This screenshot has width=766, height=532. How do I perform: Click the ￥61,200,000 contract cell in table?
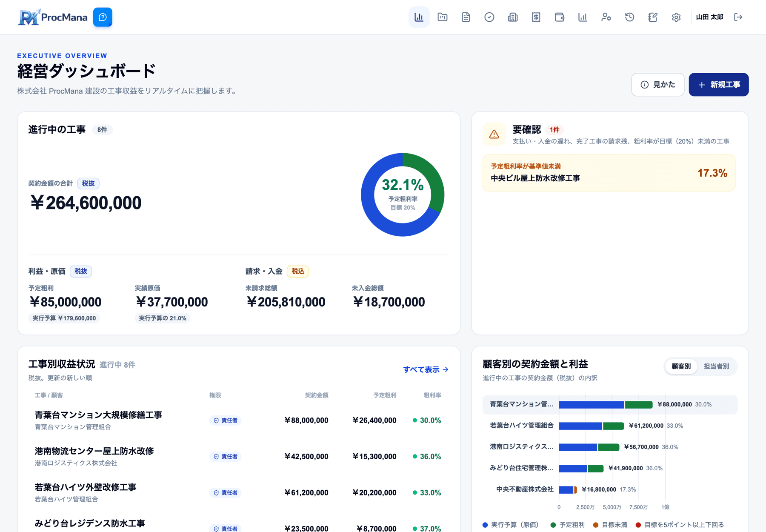[x=306, y=493]
